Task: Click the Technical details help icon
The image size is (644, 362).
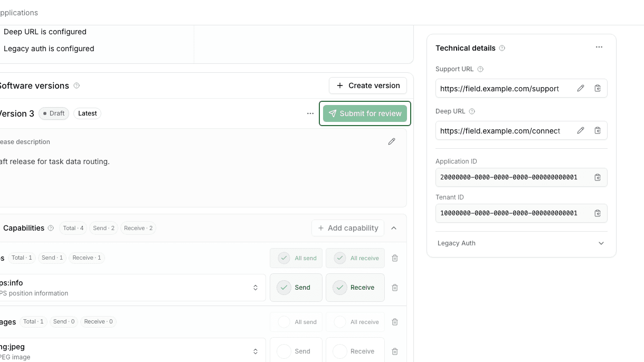Action: click(x=502, y=48)
